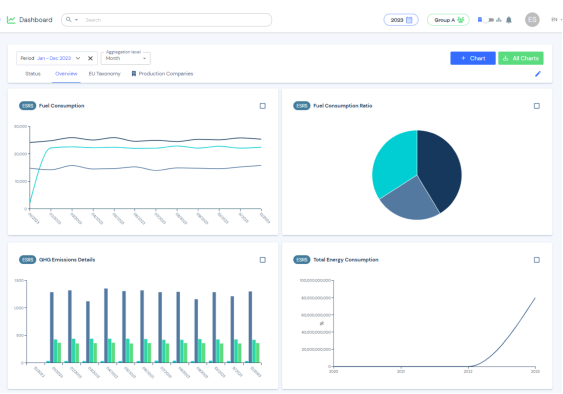
Task: Click the magnifier search icon
Action: coord(69,20)
